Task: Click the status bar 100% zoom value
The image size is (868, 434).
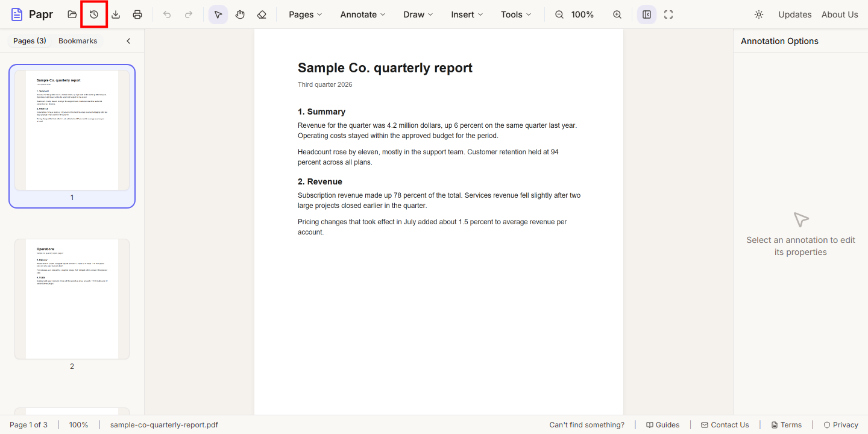Action: pyautogui.click(x=78, y=425)
